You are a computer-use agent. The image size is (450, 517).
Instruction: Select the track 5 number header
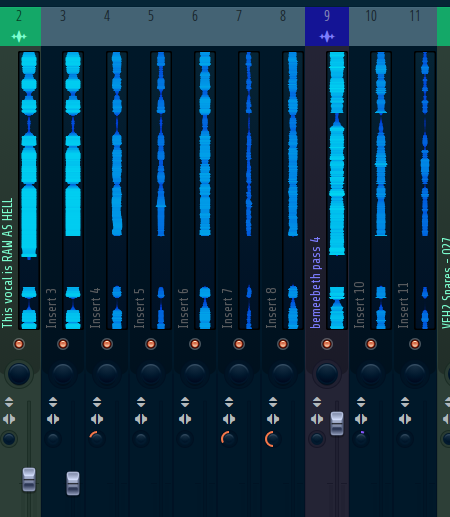pyautogui.click(x=151, y=26)
